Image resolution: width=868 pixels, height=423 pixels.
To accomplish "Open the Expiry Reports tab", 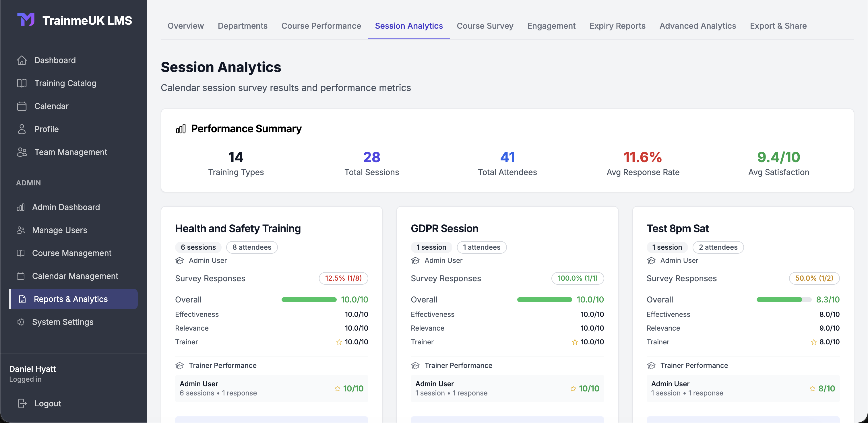I will pos(617,26).
